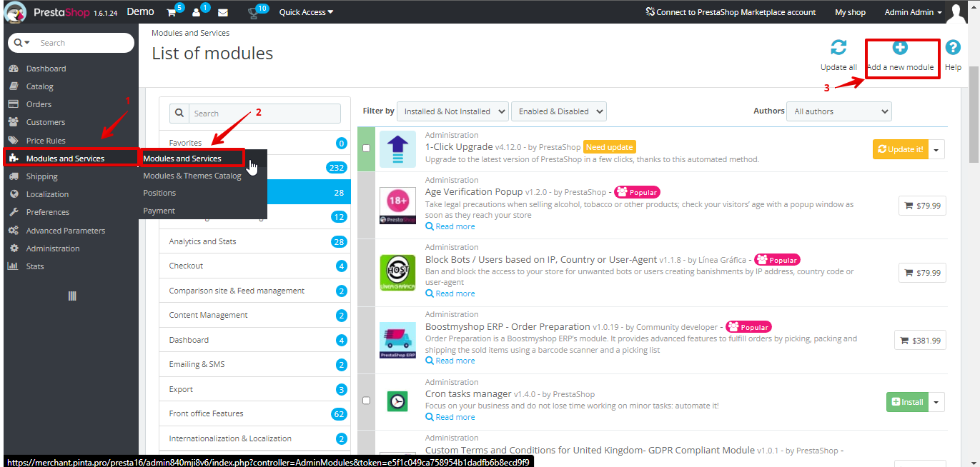Click into the sidebar Search field
This screenshot has height=467, width=980.
84,43
